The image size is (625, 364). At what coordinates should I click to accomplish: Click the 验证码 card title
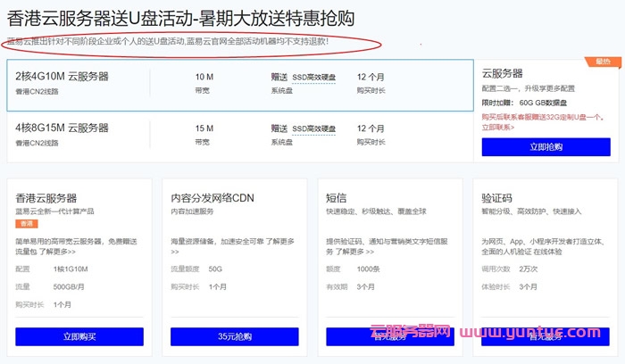pos(496,197)
